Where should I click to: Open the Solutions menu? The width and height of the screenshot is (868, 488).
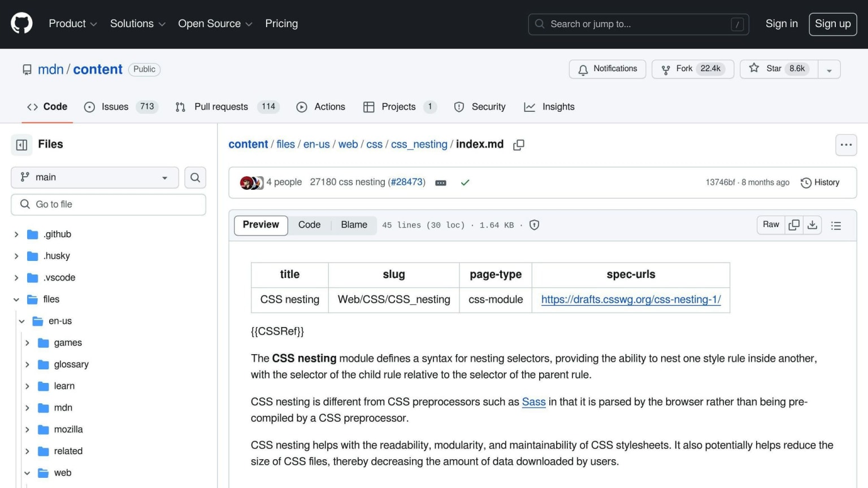(x=138, y=24)
